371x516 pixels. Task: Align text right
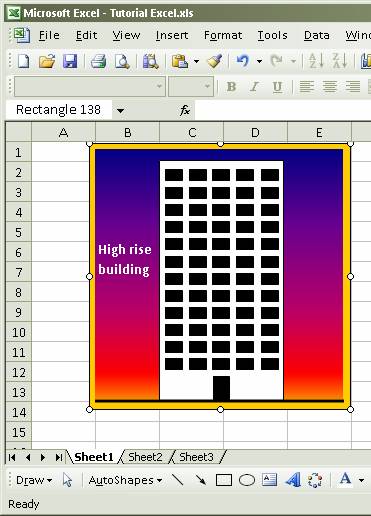[x=353, y=87]
